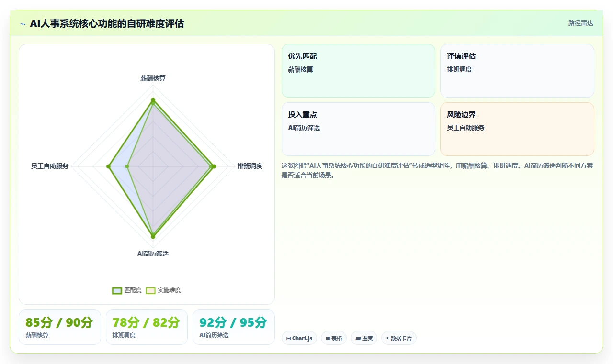Click the description paragraph beginning 这张图把
The height and width of the screenshot is (364, 613).
pos(437,170)
